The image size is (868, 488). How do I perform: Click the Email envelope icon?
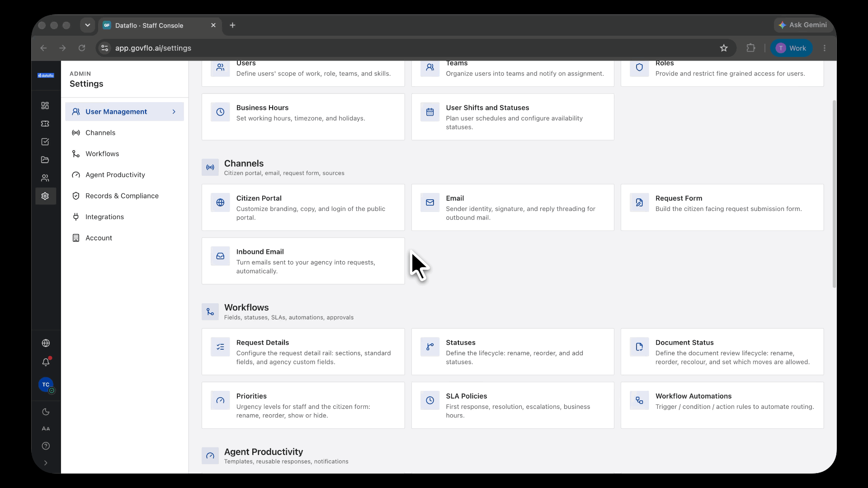pos(430,202)
